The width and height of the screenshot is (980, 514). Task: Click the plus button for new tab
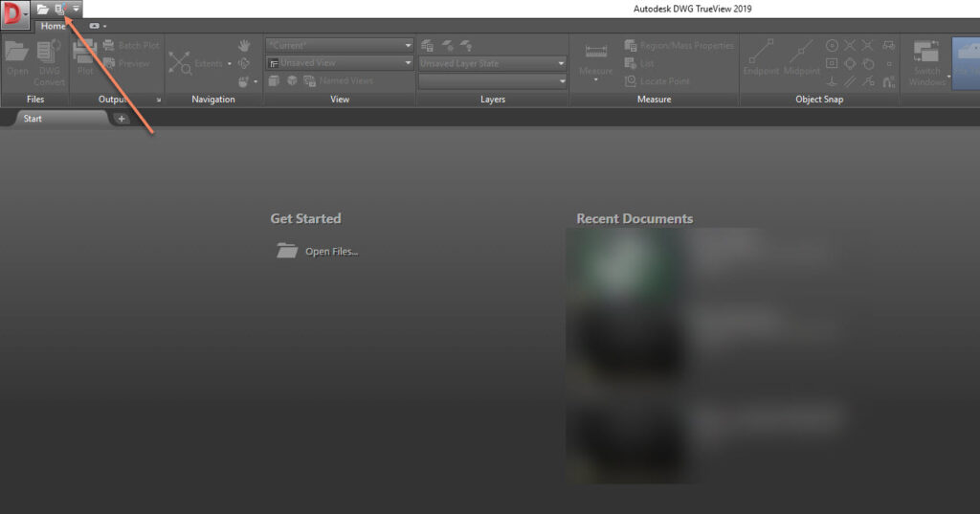pos(122,119)
